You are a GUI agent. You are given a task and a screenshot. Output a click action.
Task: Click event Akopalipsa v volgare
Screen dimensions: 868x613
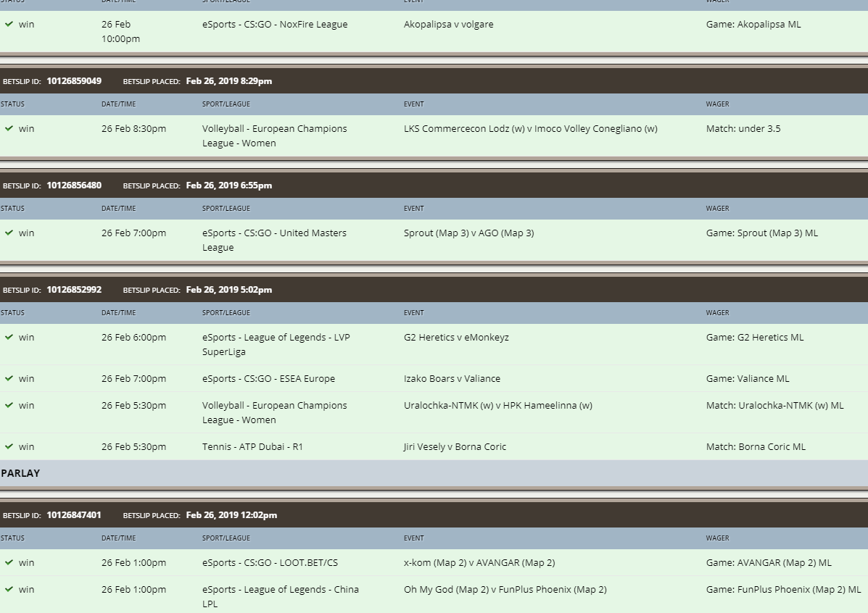(448, 25)
